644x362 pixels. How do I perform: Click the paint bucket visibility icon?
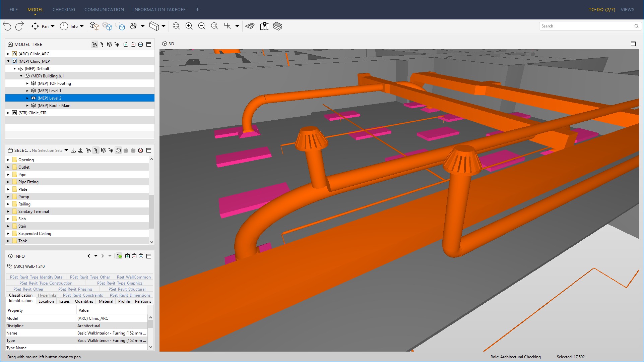[x=133, y=26]
